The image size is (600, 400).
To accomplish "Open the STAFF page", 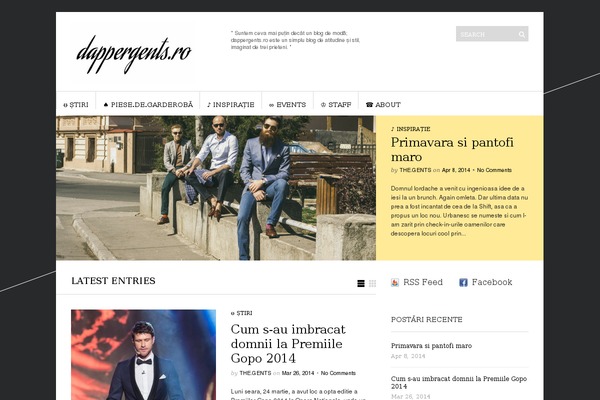I will pyautogui.click(x=336, y=104).
